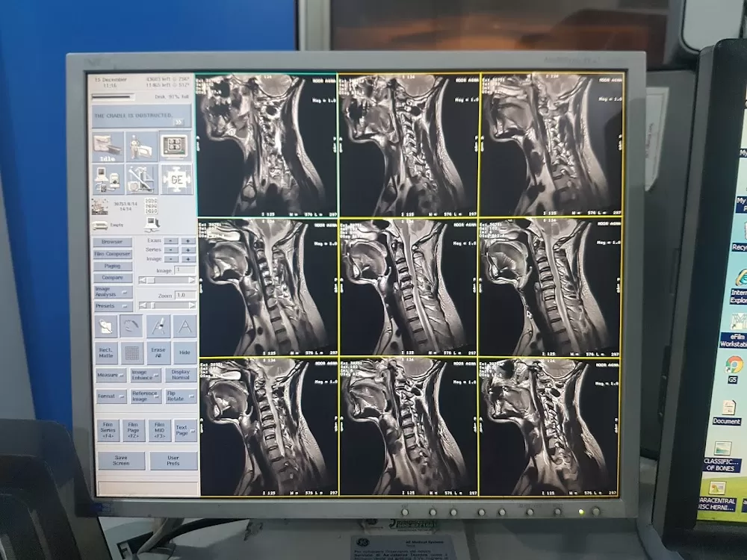Click the Image number input field
Screen dimensions: 747x560
185,270
